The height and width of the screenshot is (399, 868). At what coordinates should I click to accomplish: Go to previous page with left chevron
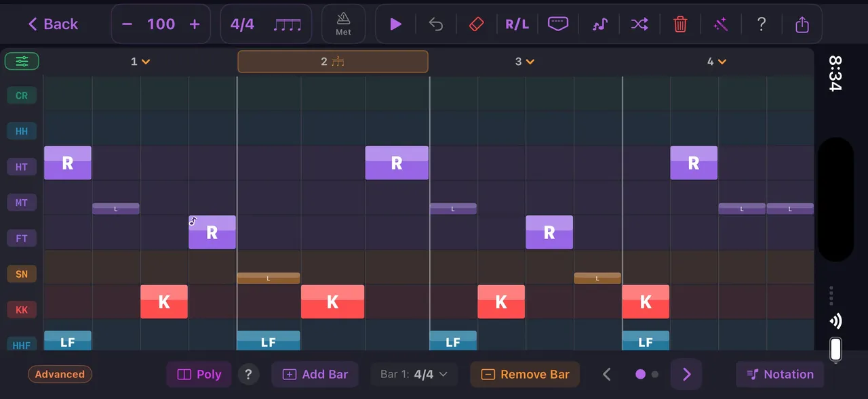607,375
